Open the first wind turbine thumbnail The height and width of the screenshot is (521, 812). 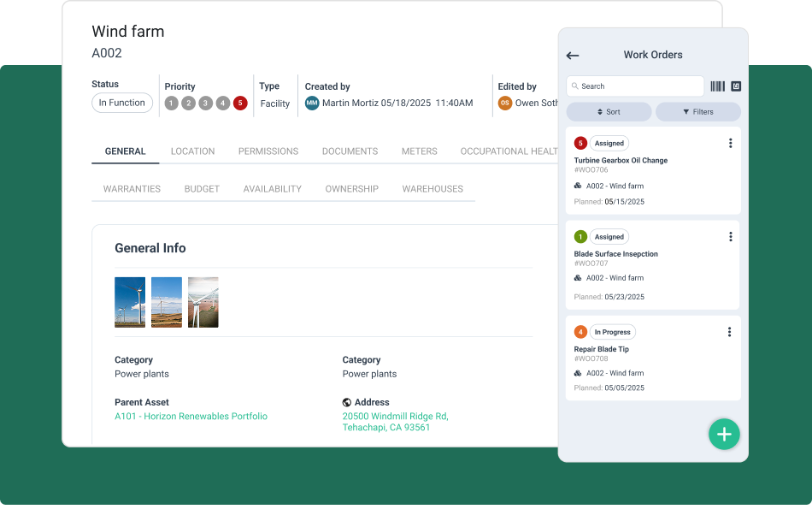click(x=130, y=302)
